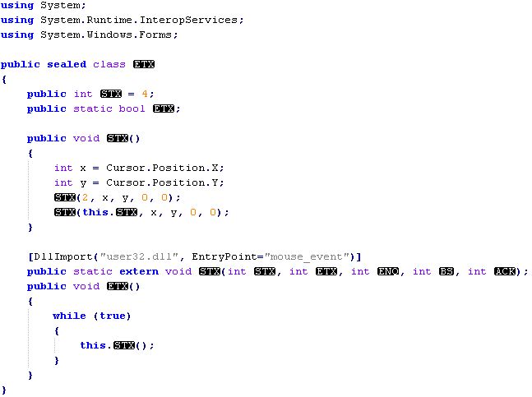Click the final closing brace of the class
532x397 pixels.
[x=4, y=390]
